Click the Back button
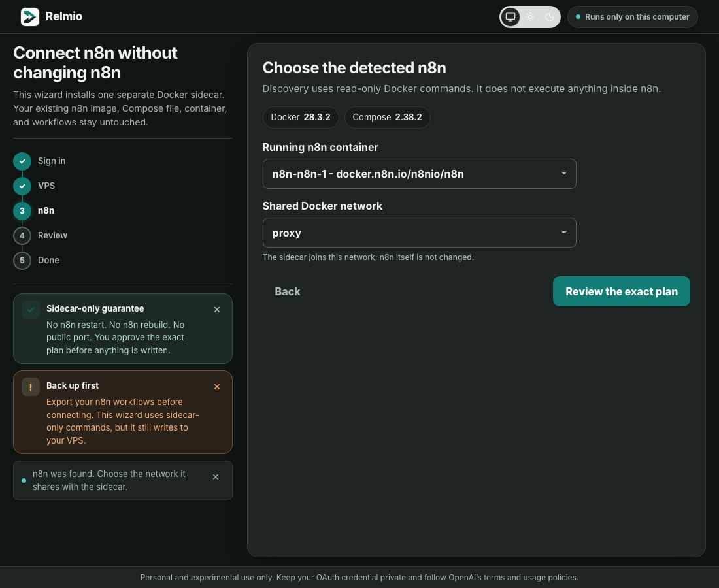Viewport: 719px width, 588px height. [288, 291]
